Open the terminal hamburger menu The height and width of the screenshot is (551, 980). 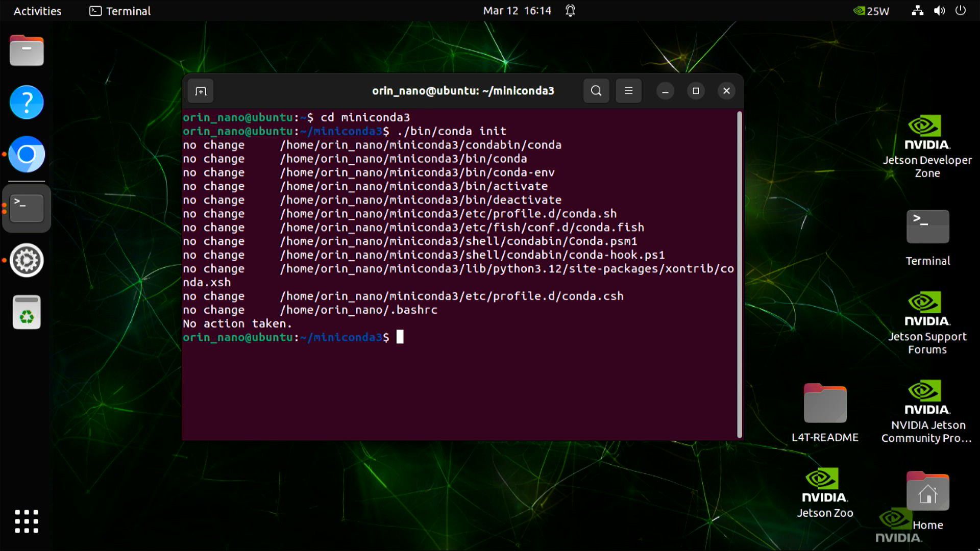[628, 91]
